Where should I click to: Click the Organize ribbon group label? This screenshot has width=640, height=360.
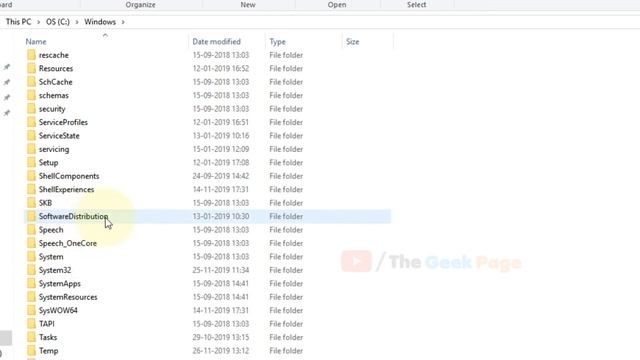pos(140,5)
